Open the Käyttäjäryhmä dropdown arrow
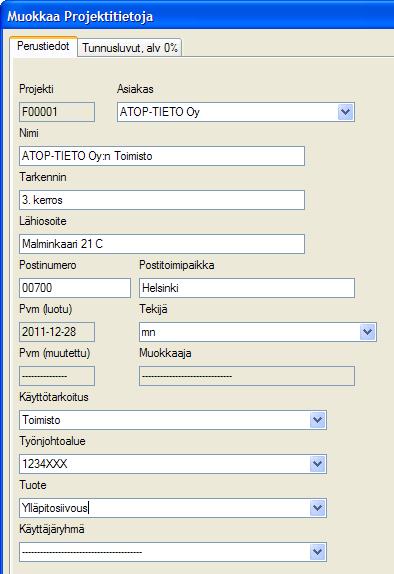 pyautogui.click(x=317, y=552)
